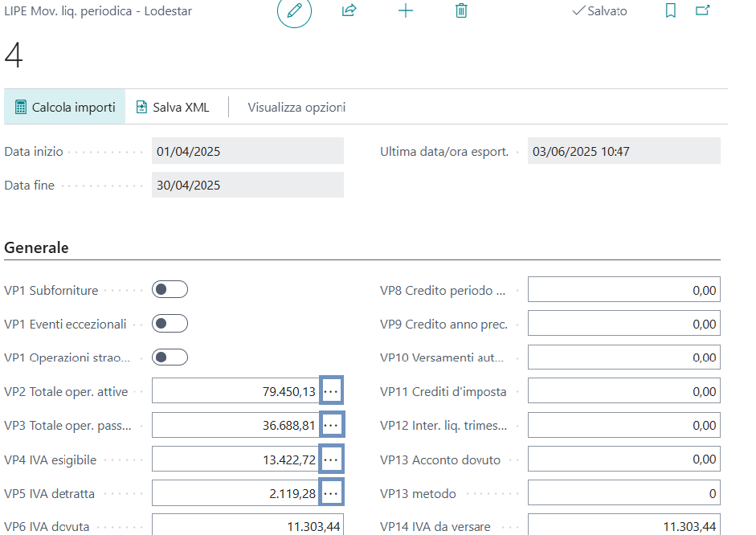Click the VP8 Credito periodo input field
Viewport: 756px width, 535px height.
(x=623, y=290)
